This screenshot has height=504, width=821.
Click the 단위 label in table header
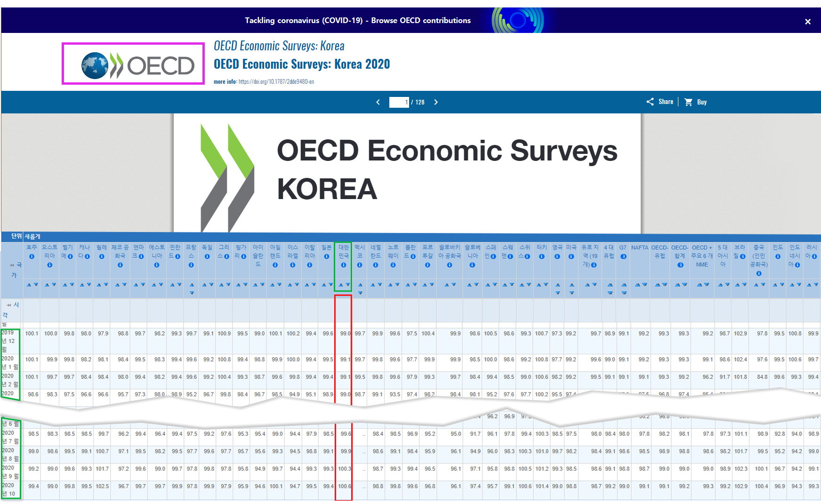tap(16, 236)
